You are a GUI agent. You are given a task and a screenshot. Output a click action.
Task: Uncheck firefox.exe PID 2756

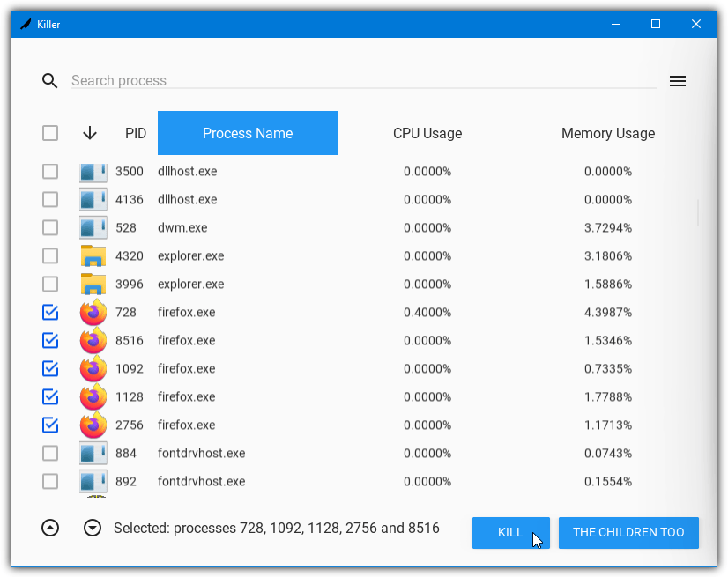click(50, 425)
